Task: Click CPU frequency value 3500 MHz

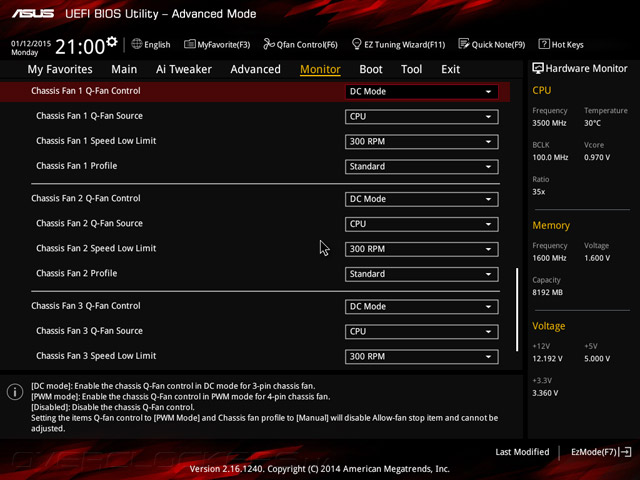Action: click(x=549, y=123)
